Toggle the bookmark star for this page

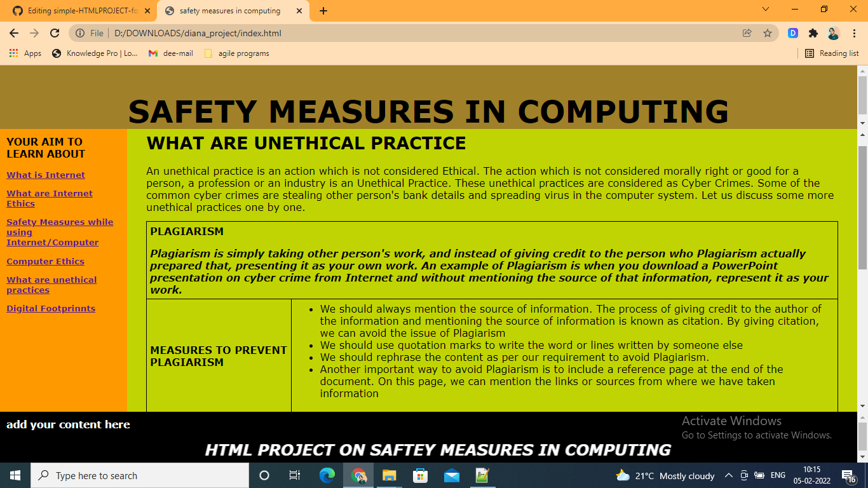coord(768,32)
